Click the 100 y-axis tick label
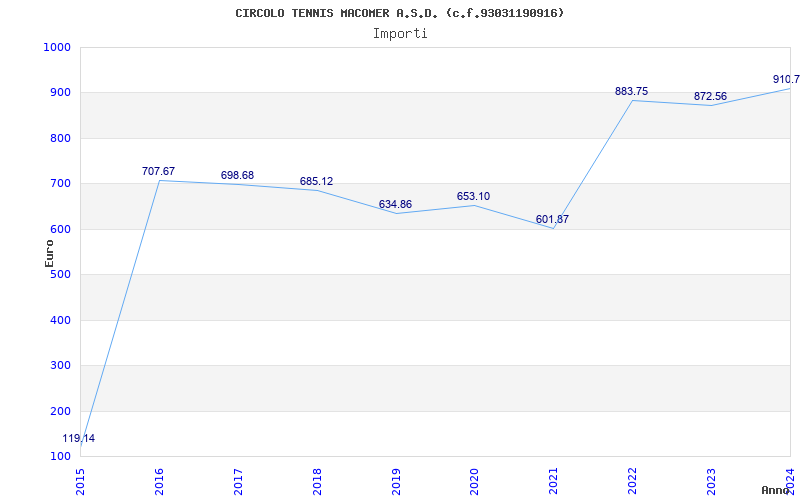 (x=60, y=457)
